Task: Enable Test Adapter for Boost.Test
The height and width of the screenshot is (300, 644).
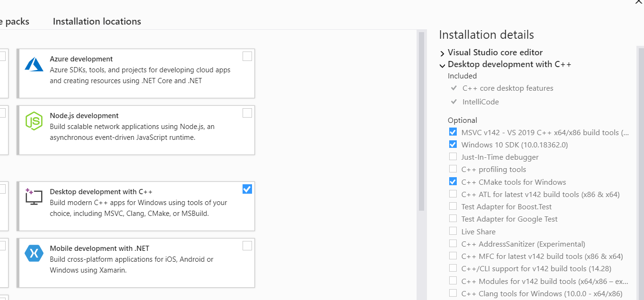Action: point(453,206)
